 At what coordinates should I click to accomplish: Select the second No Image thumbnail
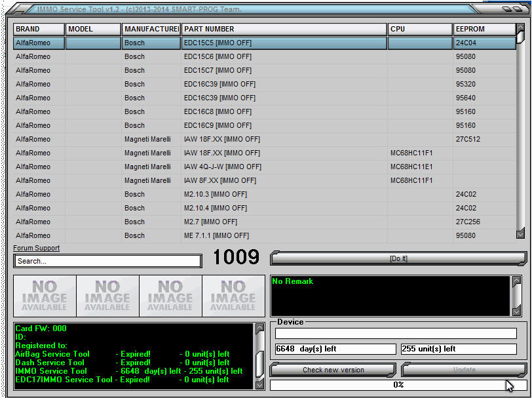(107, 296)
